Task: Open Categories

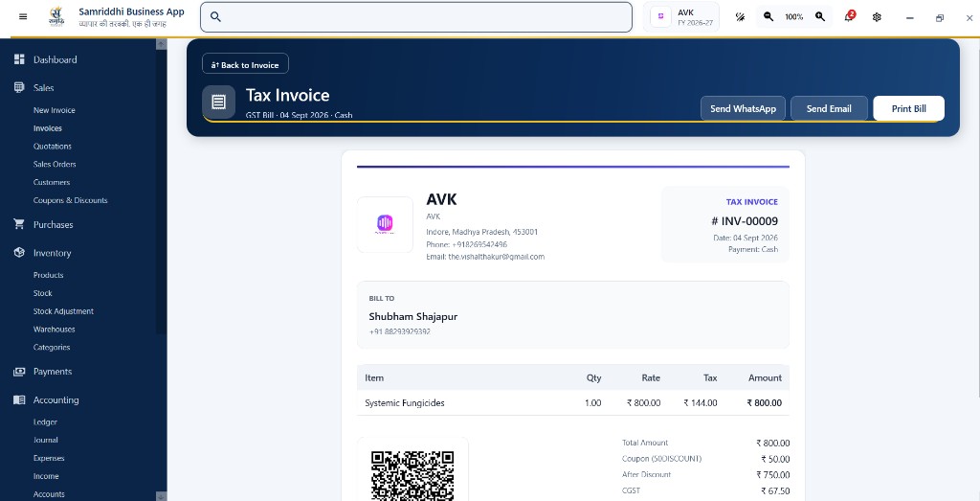Action: coord(52,347)
